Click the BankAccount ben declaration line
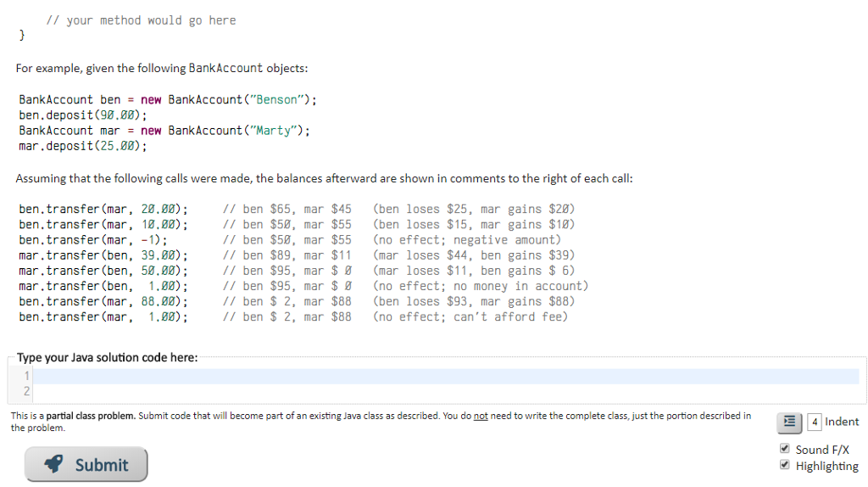 pos(168,100)
